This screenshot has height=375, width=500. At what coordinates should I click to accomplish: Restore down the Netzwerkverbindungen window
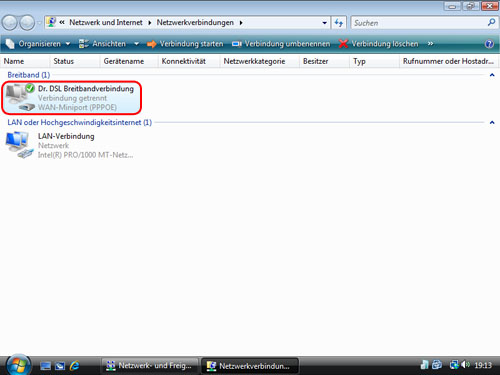pyautogui.click(x=471, y=6)
